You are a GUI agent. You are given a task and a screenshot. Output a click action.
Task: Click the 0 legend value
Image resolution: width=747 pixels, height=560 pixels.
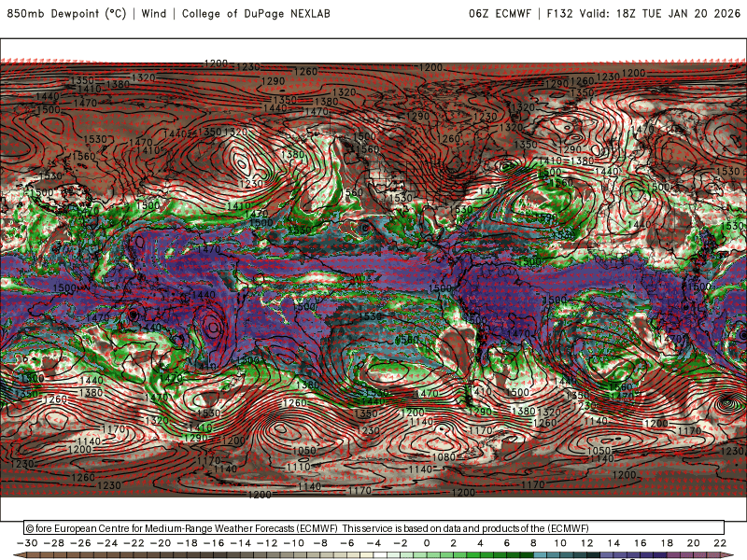(x=427, y=543)
